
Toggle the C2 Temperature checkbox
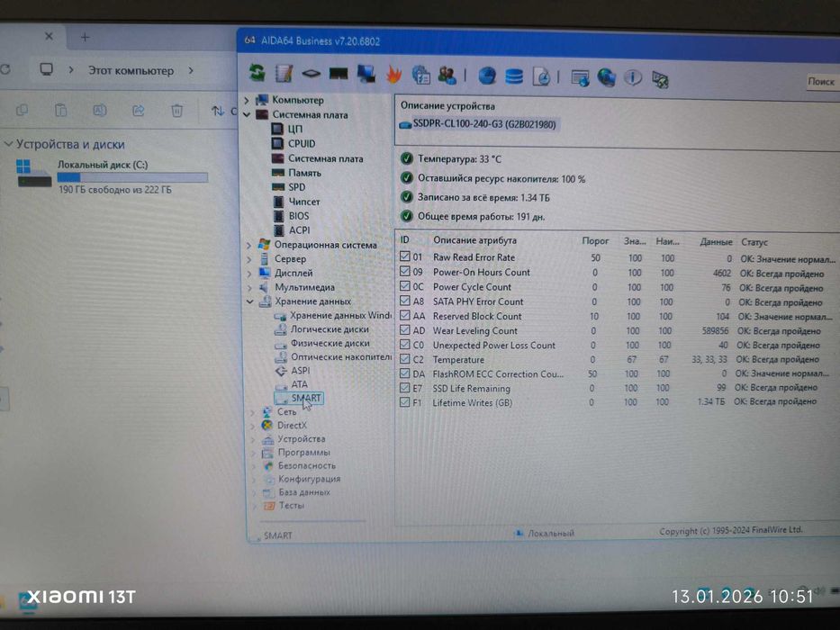[x=405, y=359]
